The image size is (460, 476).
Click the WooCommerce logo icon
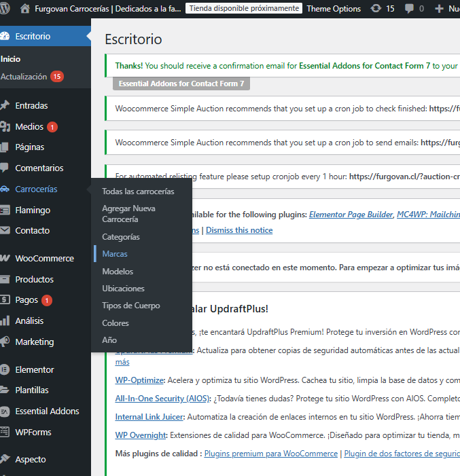pyautogui.click(x=5, y=258)
